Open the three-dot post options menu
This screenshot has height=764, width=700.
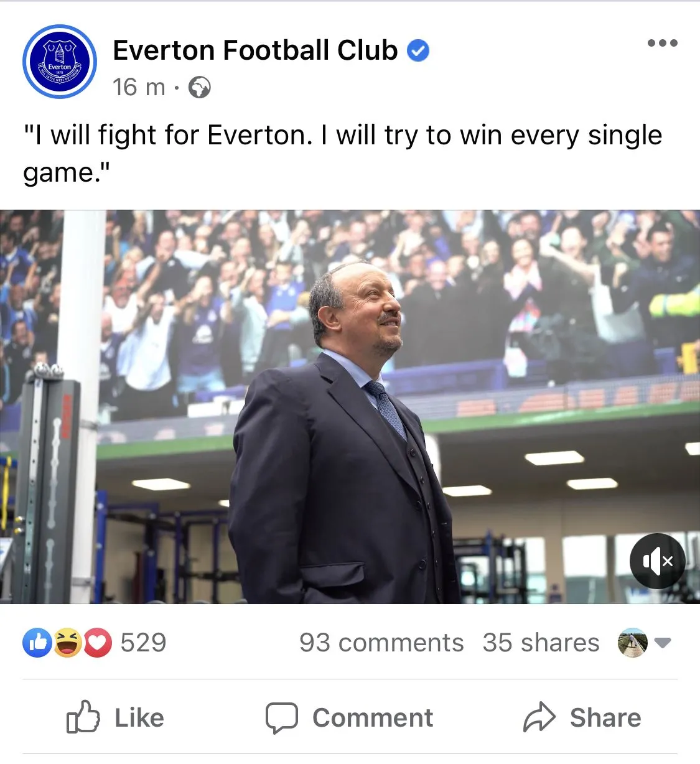[662, 43]
